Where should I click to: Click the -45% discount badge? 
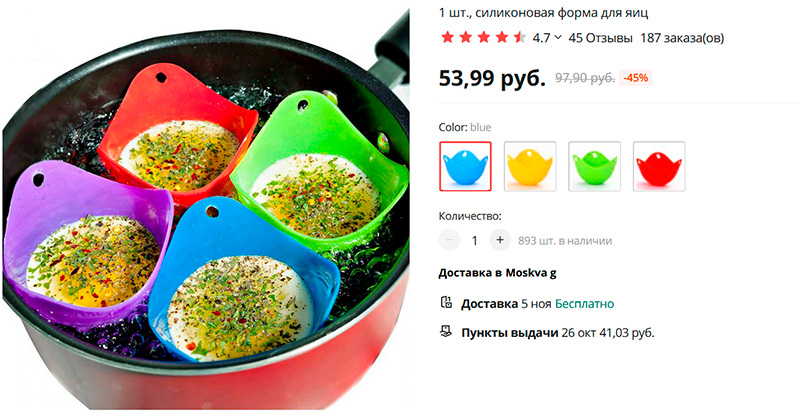click(636, 78)
